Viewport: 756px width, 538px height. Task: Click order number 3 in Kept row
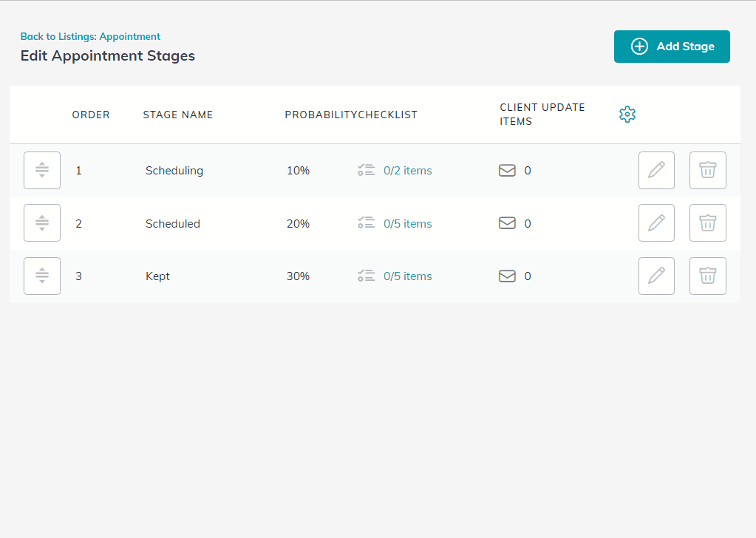point(78,276)
